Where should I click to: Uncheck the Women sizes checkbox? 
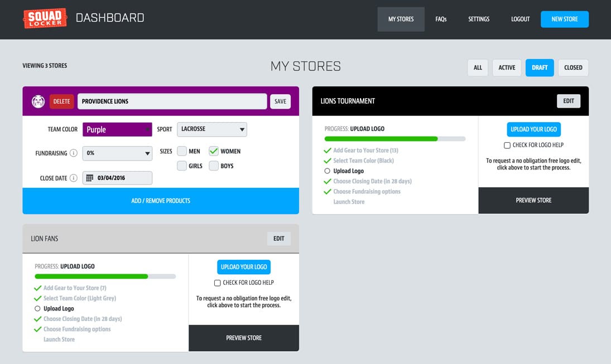(214, 151)
